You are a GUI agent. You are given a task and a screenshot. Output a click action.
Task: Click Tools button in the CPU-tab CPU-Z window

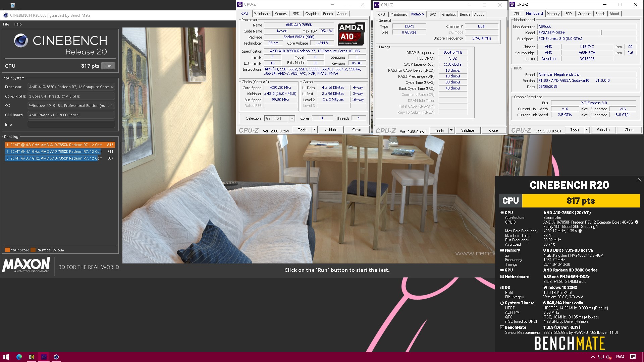point(302,130)
